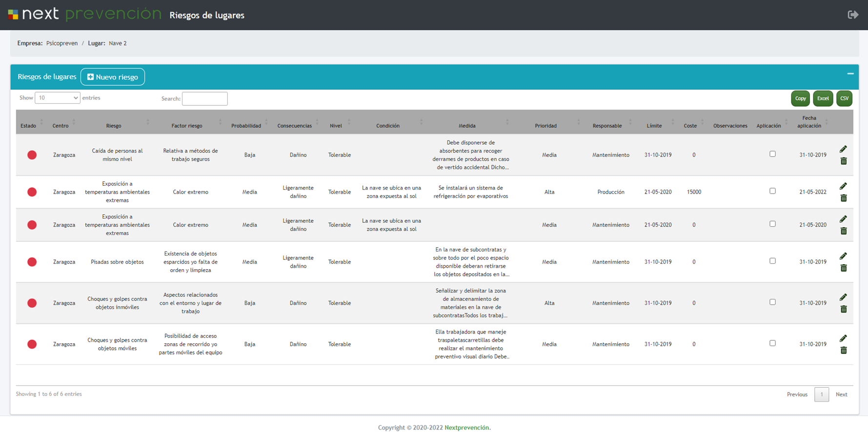This screenshot has height=432, width=868.
Task: Focus the Search input field
Action: click(x=204, y=98)
